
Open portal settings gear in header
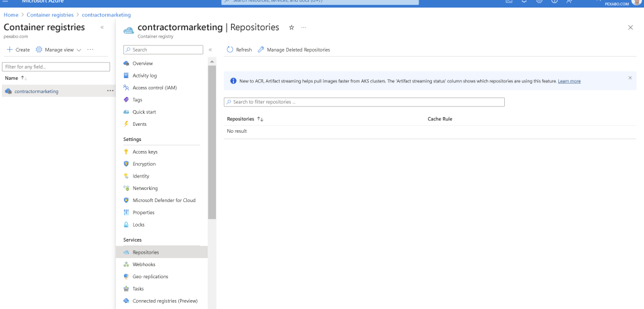pyautogui.click(x=539, y=2)
